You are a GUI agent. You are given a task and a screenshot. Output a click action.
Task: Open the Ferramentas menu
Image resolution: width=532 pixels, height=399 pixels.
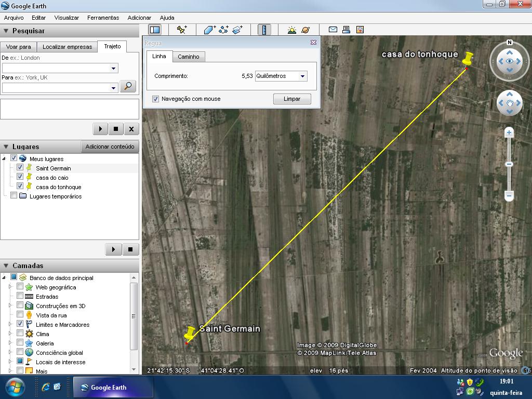click(x=103, y=18)
